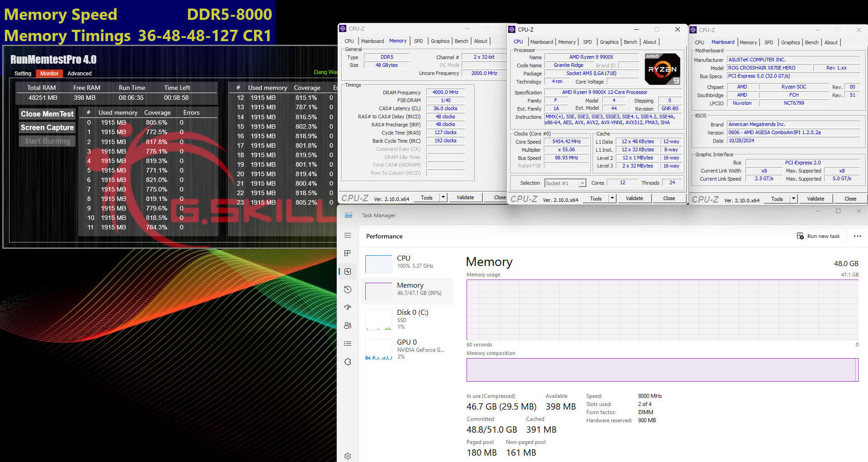Switch to Mainboard tab in front CPU-Z window
The height and width of the screenshot is (462, 868).
tap(542, 42)
